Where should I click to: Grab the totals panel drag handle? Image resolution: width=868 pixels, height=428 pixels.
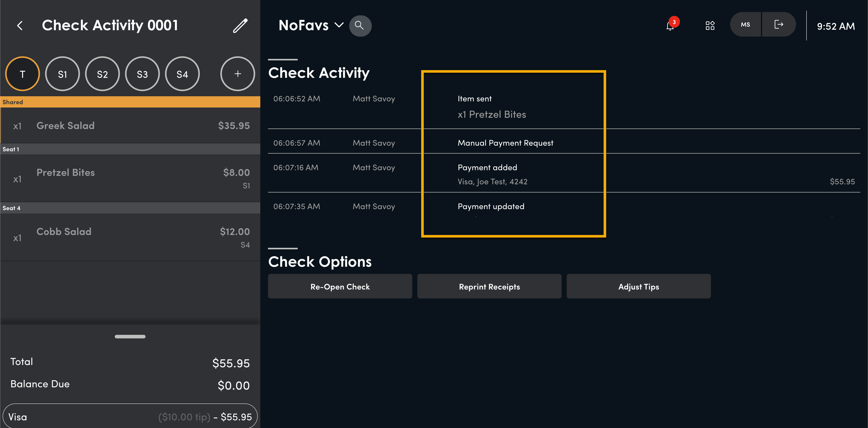click(130, 336)
